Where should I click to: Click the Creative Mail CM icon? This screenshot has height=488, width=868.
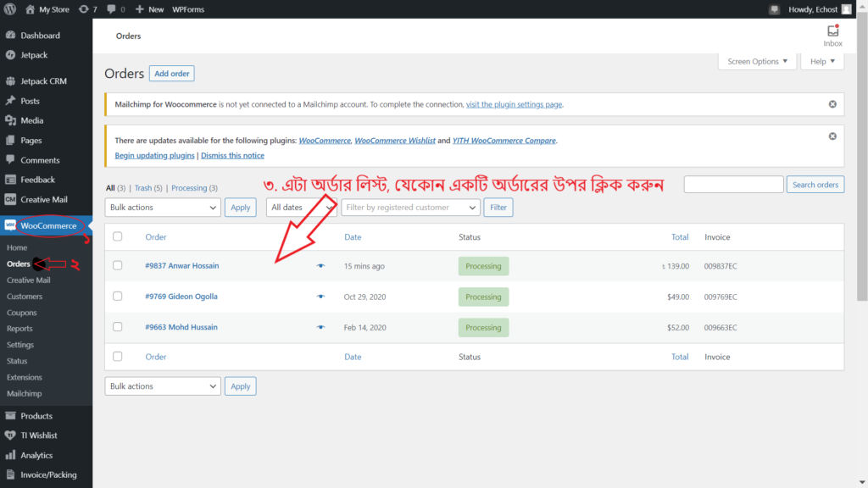coord(10,199)
